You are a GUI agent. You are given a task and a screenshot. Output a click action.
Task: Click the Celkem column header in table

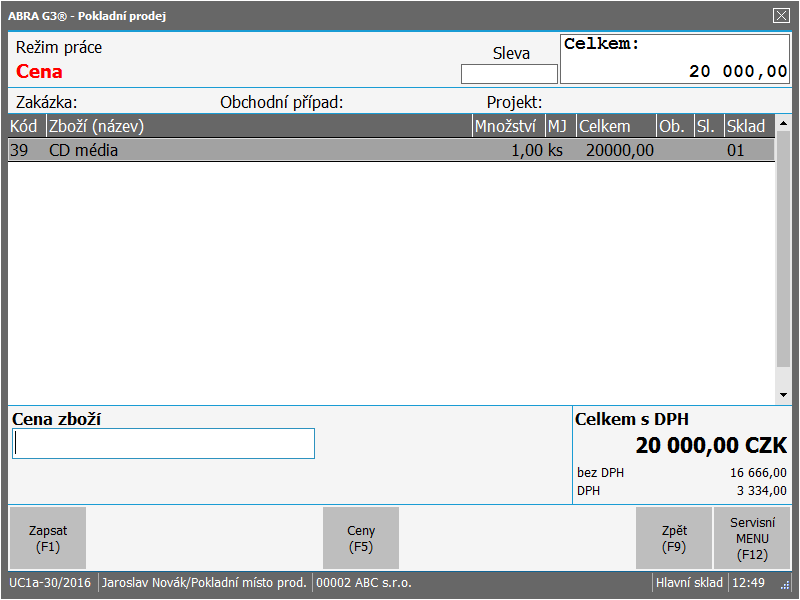point(615,126)
